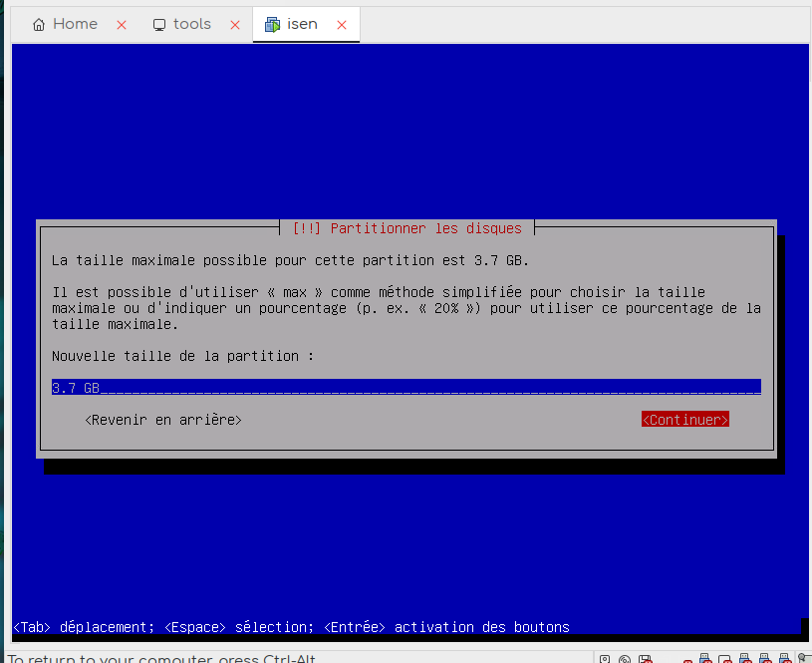Viewport: 812px width, 663px height.
Task: Switch to the Home tab
Action: pyautogui.click(x=75, y=24)
